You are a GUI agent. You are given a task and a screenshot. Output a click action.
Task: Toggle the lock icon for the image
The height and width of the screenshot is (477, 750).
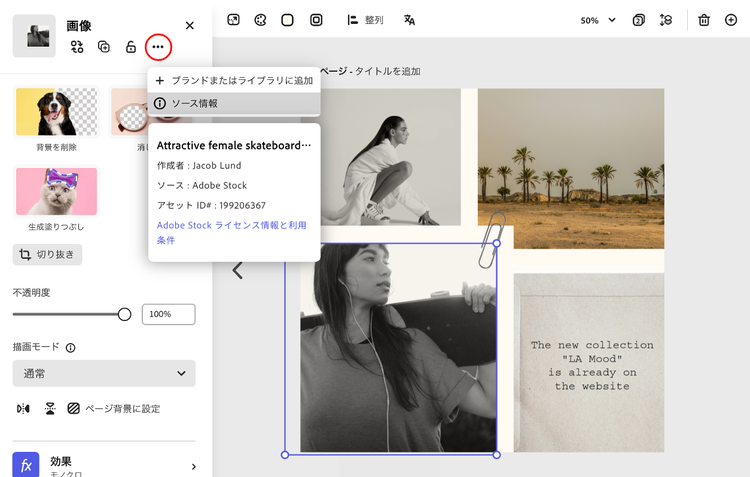[130, 47]
